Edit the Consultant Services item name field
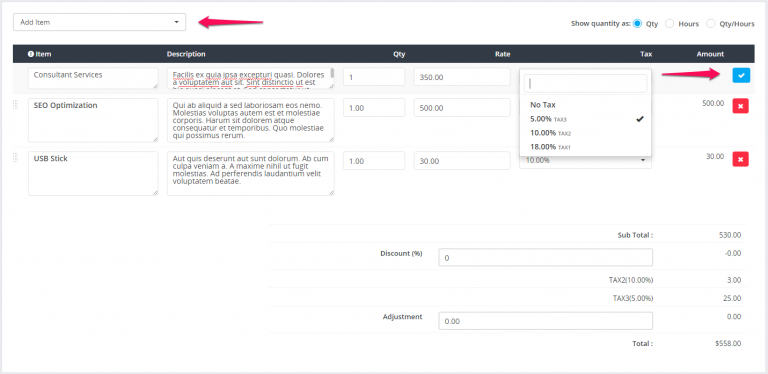 tap(93, 78)
